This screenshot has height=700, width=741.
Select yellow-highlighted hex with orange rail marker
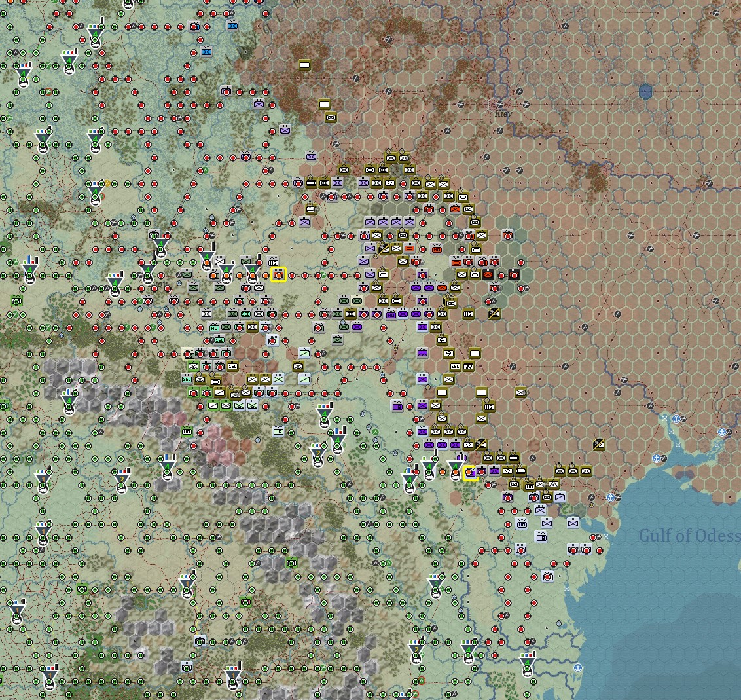[x=278, y=274]
